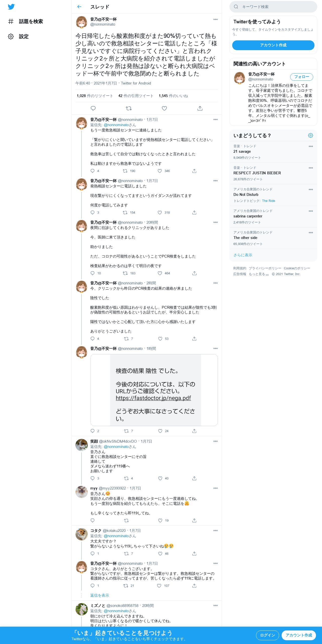322x644 pixels.
Task: Open the more menu on main tweet
Action: [x=215, y=19]
